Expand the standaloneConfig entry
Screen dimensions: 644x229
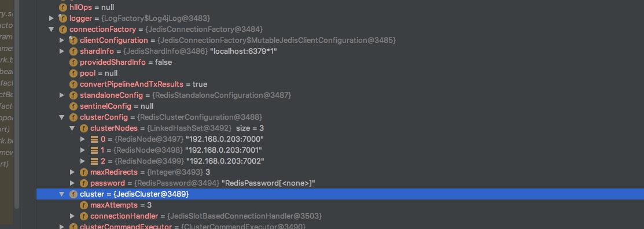click(61, 95)
